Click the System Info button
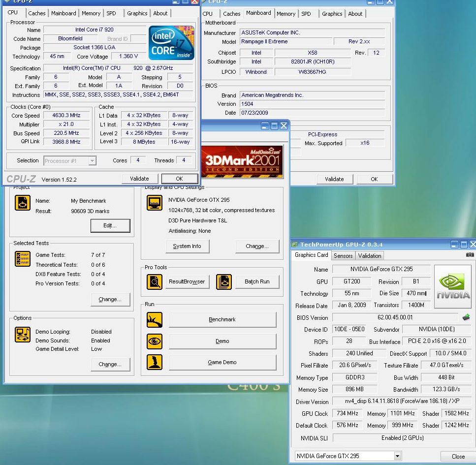Screen dimensions: 476x465 point(188,246)
